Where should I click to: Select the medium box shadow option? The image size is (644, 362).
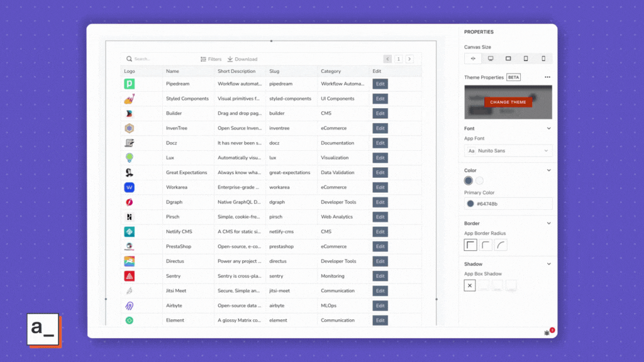[497, 286]
